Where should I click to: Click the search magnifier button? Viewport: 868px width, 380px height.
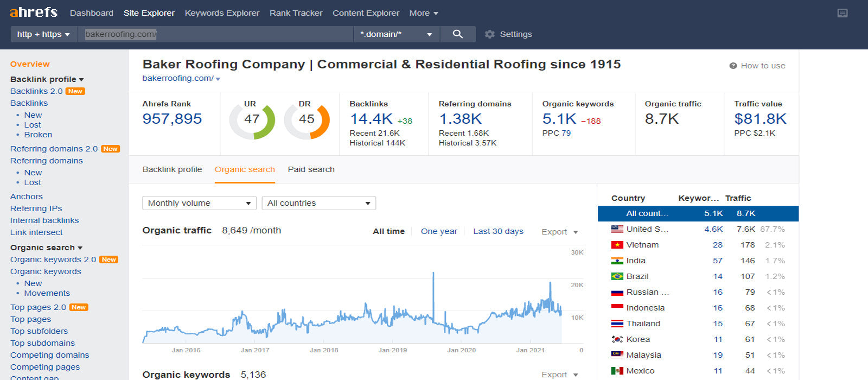coord(457,34)
